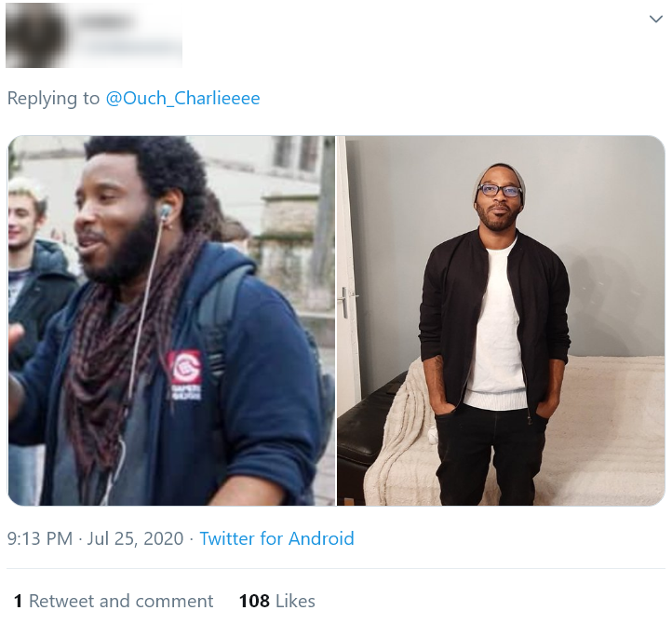Viewport: 672px width, 624px height.
Task: Click the Replying to label text
Action: point(53,98)
